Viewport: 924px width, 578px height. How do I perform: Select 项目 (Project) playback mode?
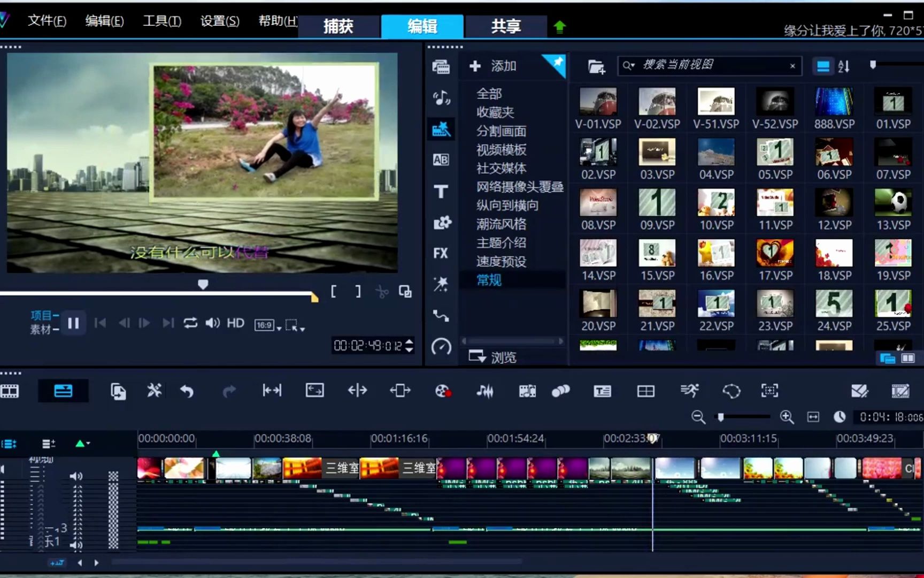click(x=42, y=315)
